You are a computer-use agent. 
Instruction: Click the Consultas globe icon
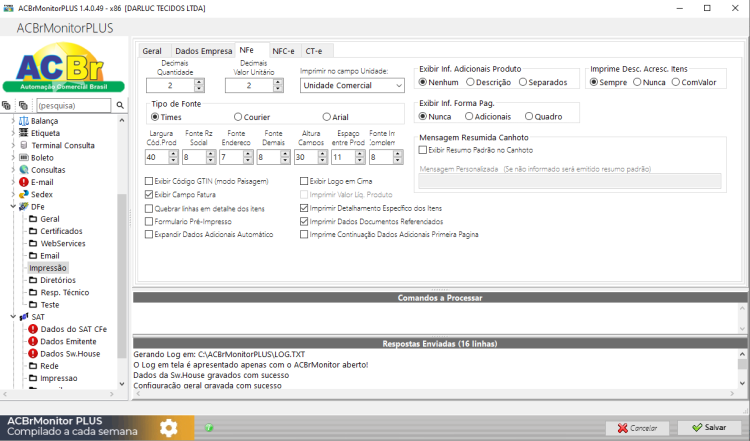click(x=23, y=170)
